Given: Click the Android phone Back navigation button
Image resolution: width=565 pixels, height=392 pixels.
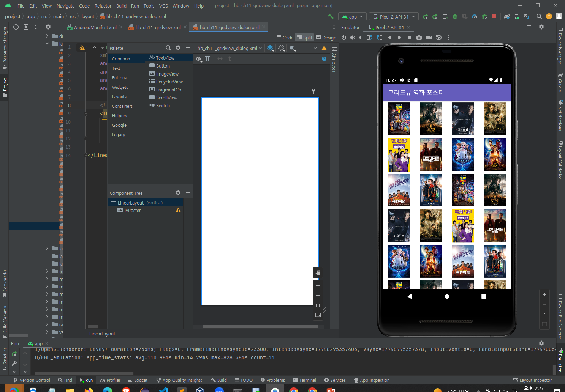Looking at the screenshot, I should point(410,296).
